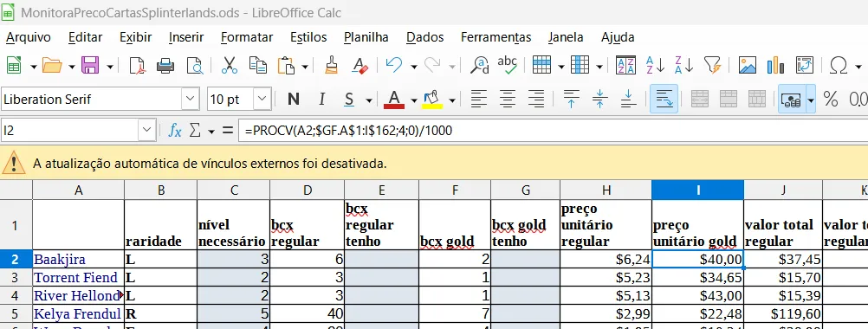The height and width of the screenshot is (329, 868).
Task: Open recent files dropdown arrow
Action: click(x=71, y=67)
